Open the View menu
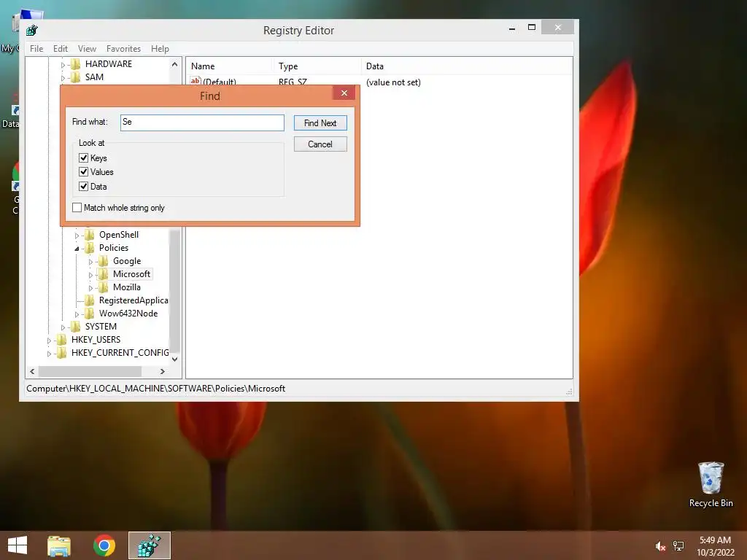747x560 pixels. pos(87,49)
